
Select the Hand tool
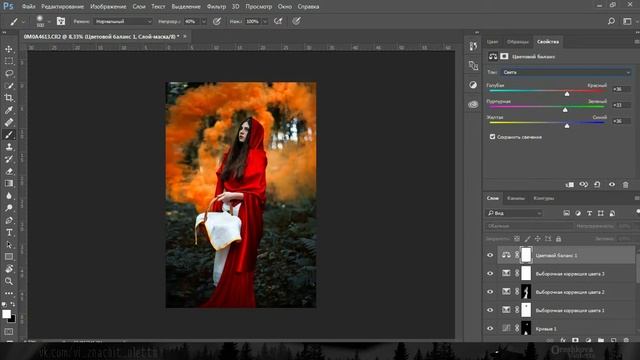9,269
